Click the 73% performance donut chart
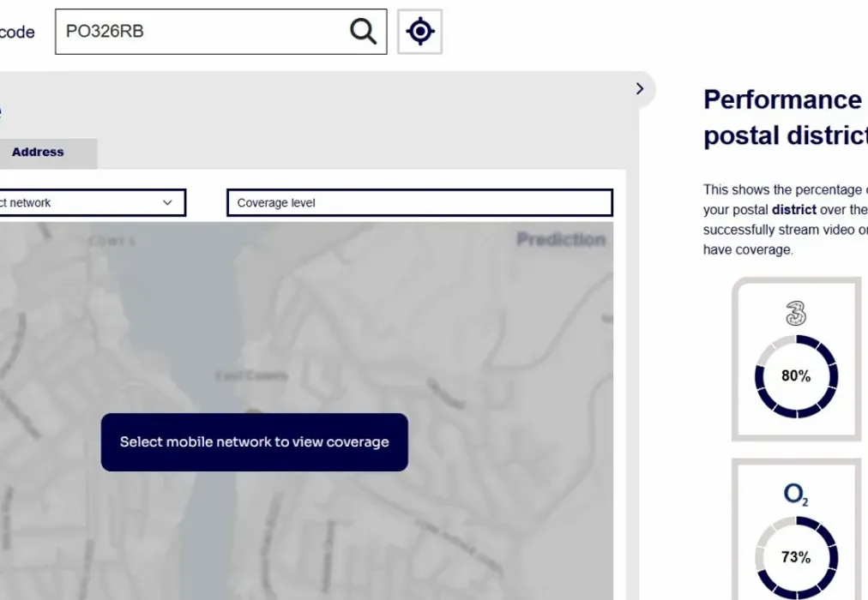The height and width of the screenshot is (600, 868). click(x=796, y=557)
